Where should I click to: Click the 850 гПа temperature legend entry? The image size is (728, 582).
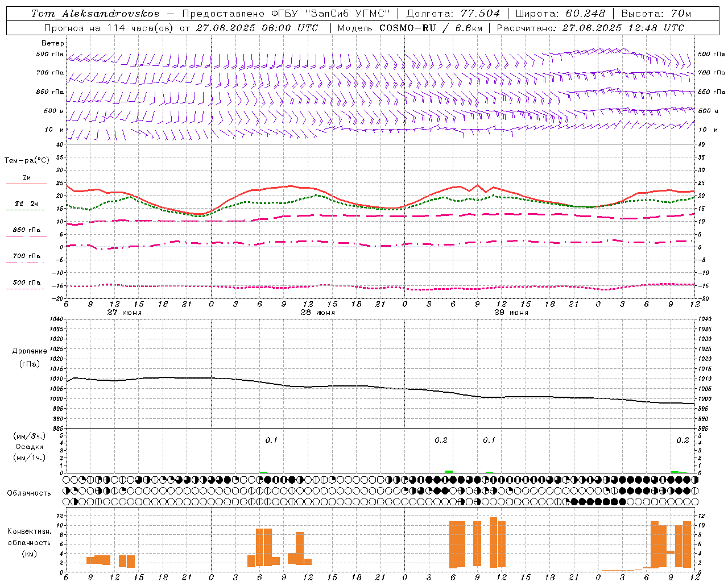pyautogui.click(x=27, y=230)
